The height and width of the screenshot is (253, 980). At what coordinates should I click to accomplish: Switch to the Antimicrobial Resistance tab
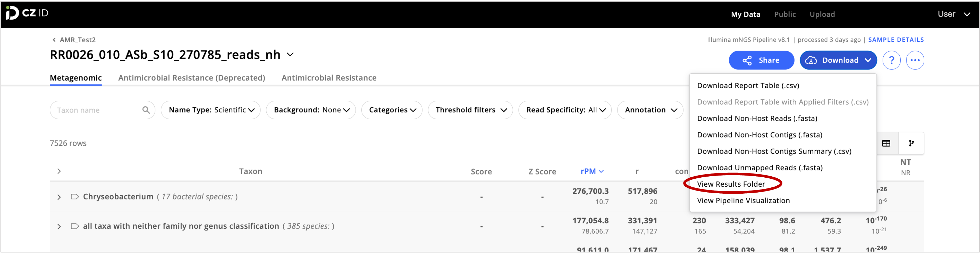[329, 78]
